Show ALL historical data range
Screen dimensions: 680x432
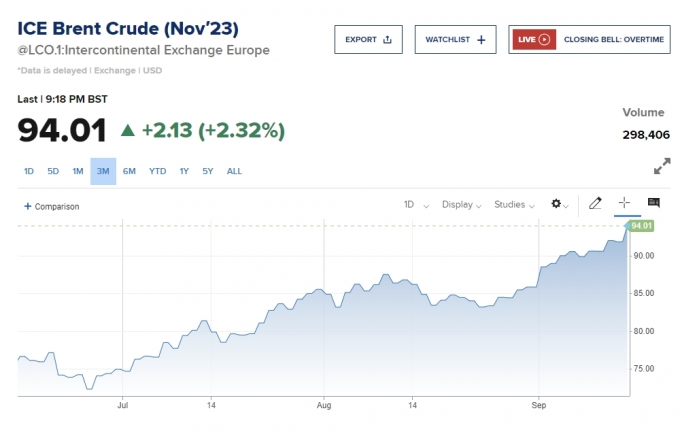[x=234, y=171]
